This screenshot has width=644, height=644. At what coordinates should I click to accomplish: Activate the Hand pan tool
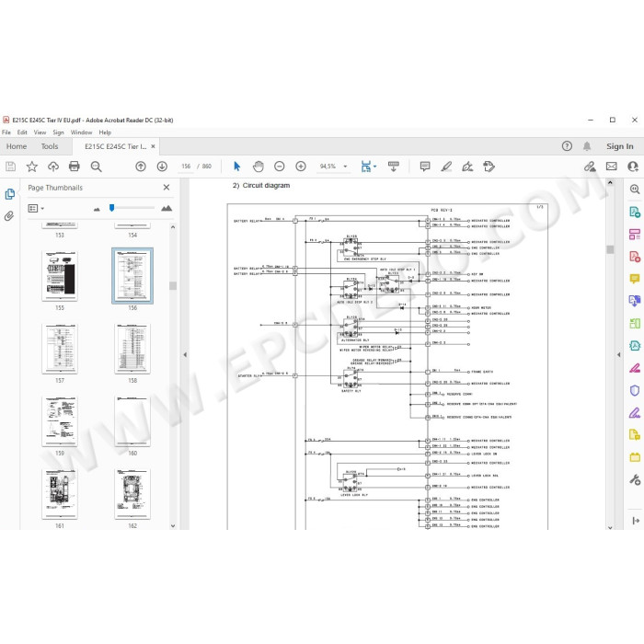click(x=258, y=167)
